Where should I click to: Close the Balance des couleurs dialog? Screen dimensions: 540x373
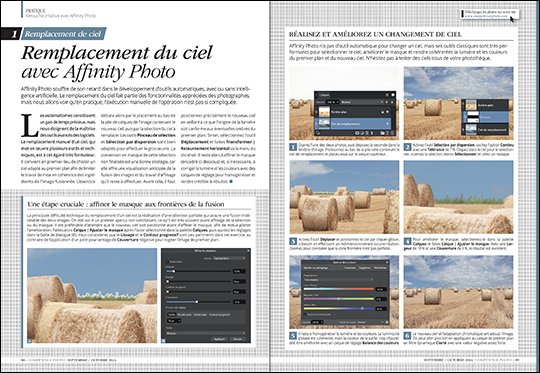(387, 262)
